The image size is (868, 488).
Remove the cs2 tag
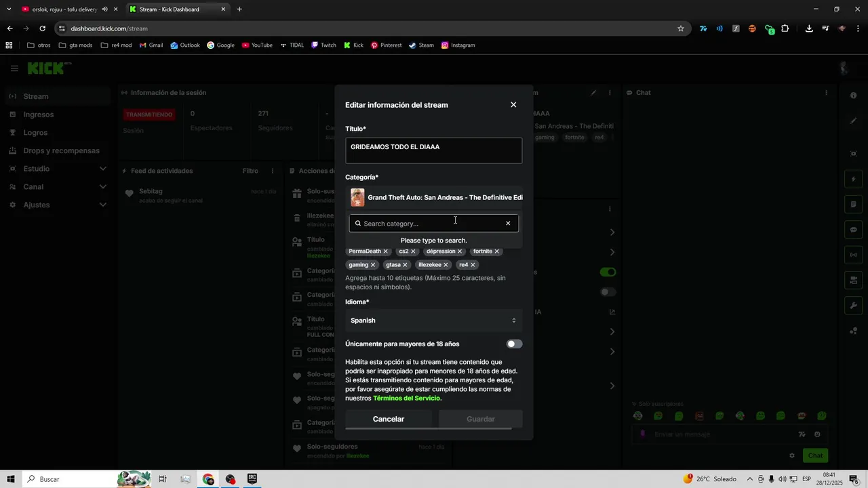413,251
